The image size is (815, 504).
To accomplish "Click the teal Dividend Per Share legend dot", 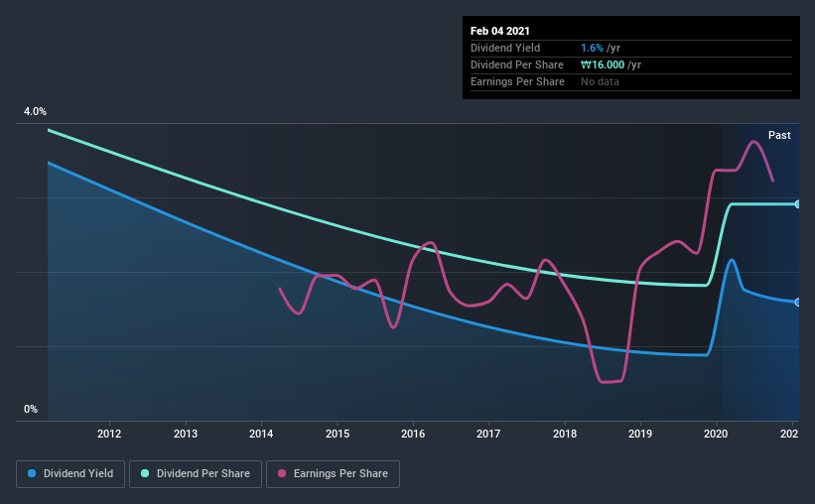I will click(145, 473).
